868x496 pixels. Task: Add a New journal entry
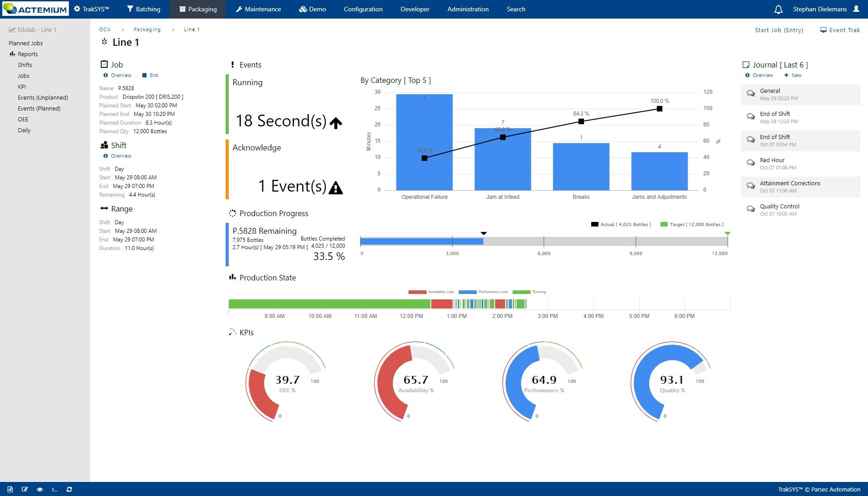793,75
